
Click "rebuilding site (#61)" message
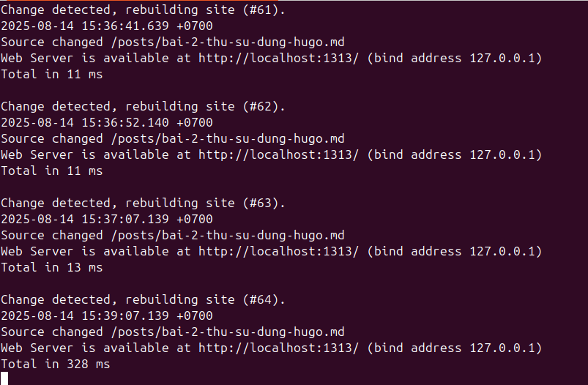coord(205,10)
